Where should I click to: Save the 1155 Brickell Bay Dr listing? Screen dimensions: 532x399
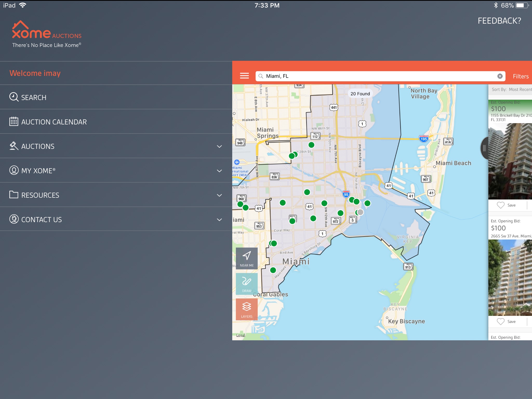506,205
